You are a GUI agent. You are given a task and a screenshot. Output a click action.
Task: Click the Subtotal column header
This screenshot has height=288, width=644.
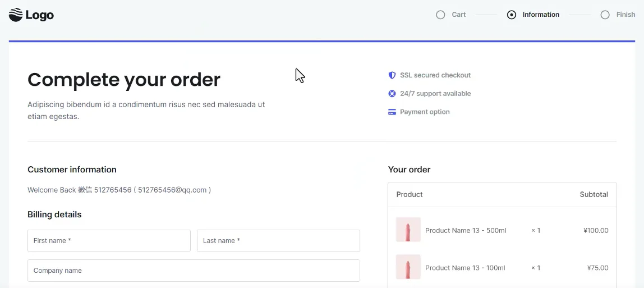point(594,195)
